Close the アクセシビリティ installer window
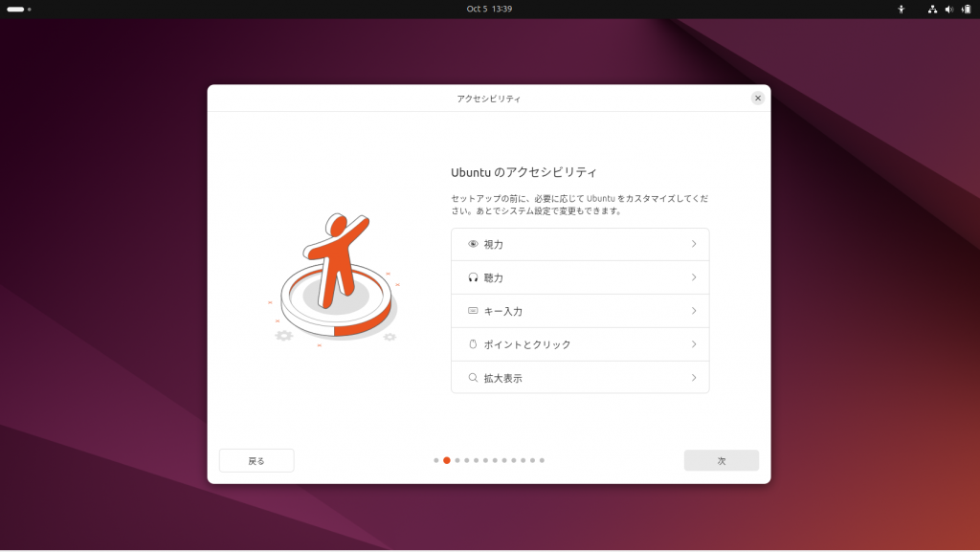This screenshot has width=980, height=552. 758,98
